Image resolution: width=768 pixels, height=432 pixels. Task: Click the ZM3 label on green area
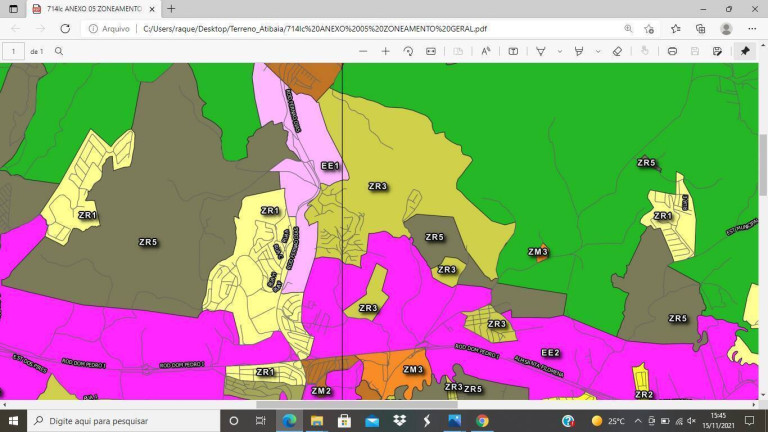tap(538, 252)
